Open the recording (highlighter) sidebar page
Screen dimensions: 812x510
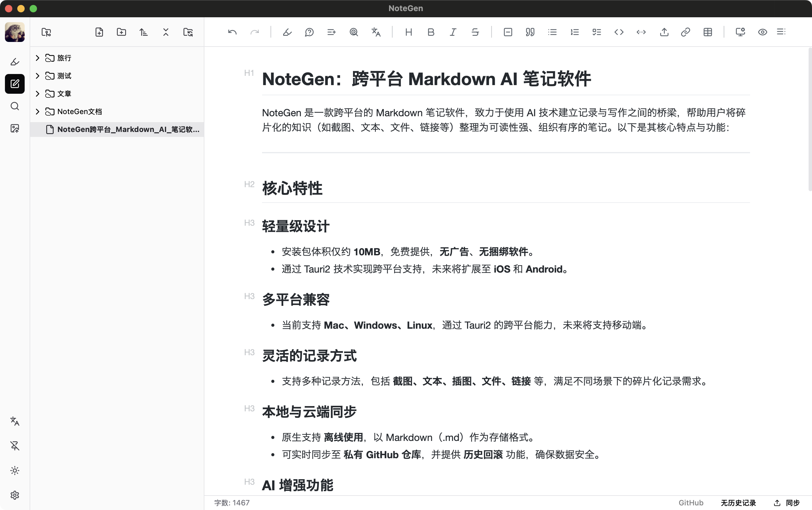tap(15, 61)
